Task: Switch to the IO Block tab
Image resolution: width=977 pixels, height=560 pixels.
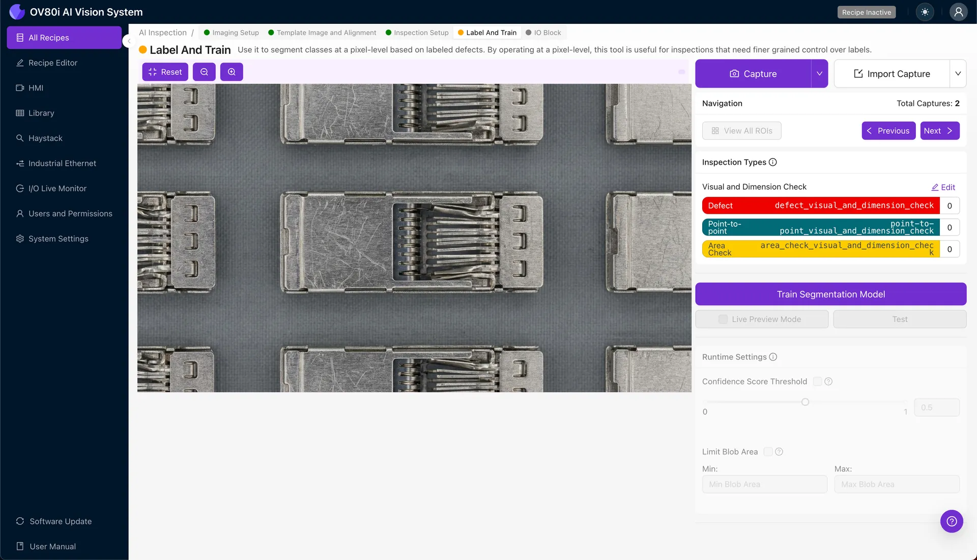Action: point(543,33)
